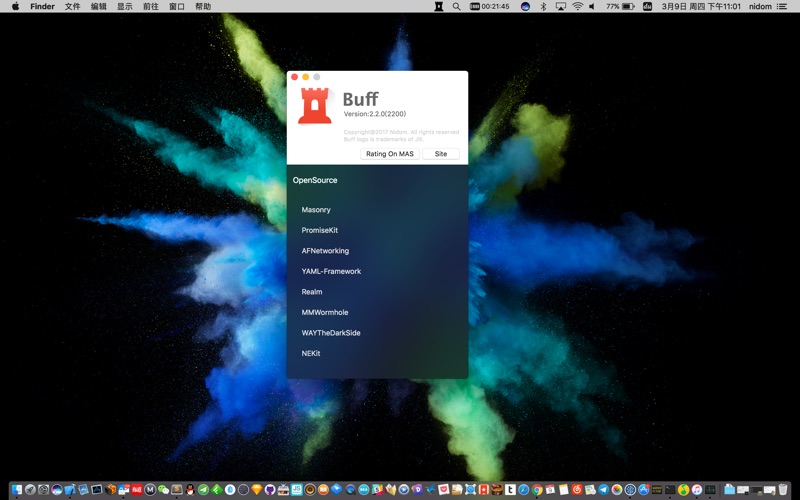Close the Buff about window
This screenshot has width=800, height=500.
[x=294, y=77]
